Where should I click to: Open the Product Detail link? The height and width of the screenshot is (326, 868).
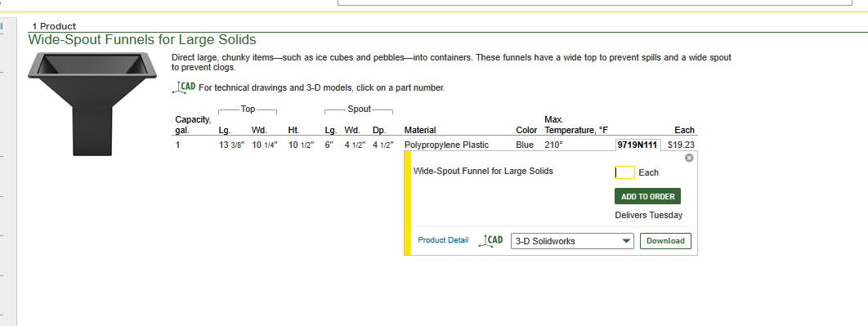[443, 240]
